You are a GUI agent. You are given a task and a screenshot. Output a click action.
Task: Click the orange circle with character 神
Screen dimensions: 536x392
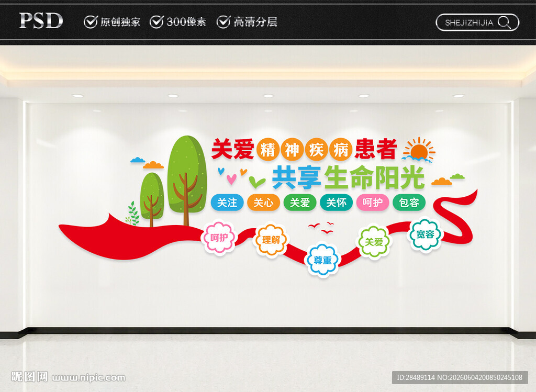[292, 150]
